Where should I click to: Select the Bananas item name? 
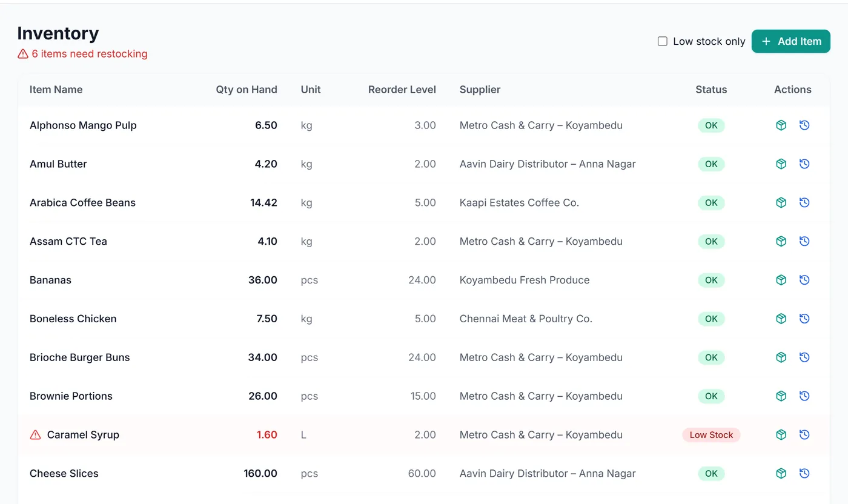click(50, 280)
